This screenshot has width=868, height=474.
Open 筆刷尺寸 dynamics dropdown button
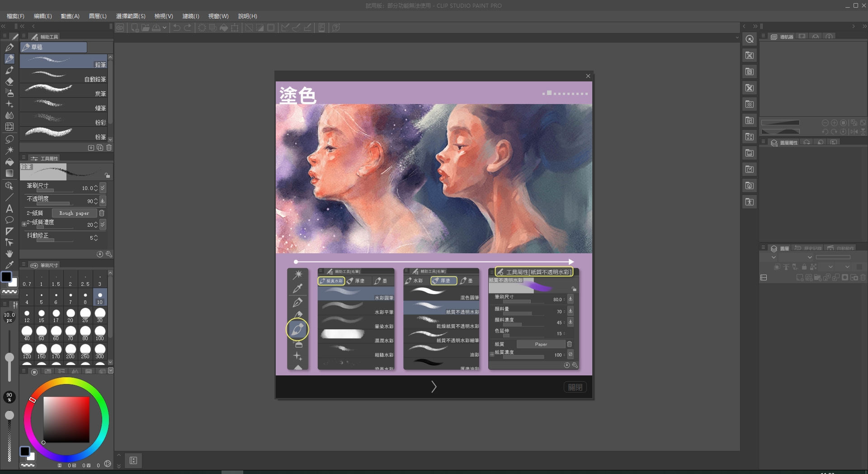pos(103,188)
